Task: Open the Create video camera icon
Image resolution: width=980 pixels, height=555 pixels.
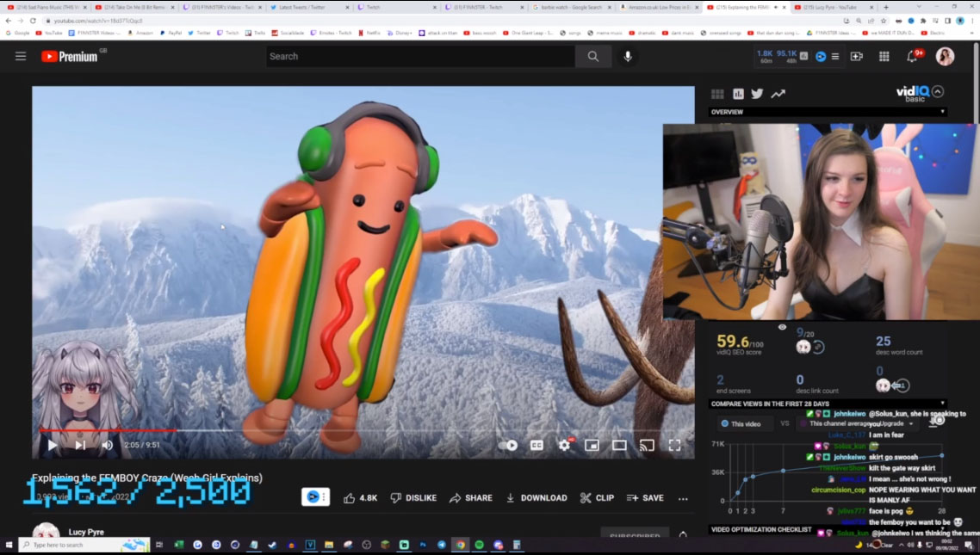Action: pyautogui.click(x=856, y=56)
